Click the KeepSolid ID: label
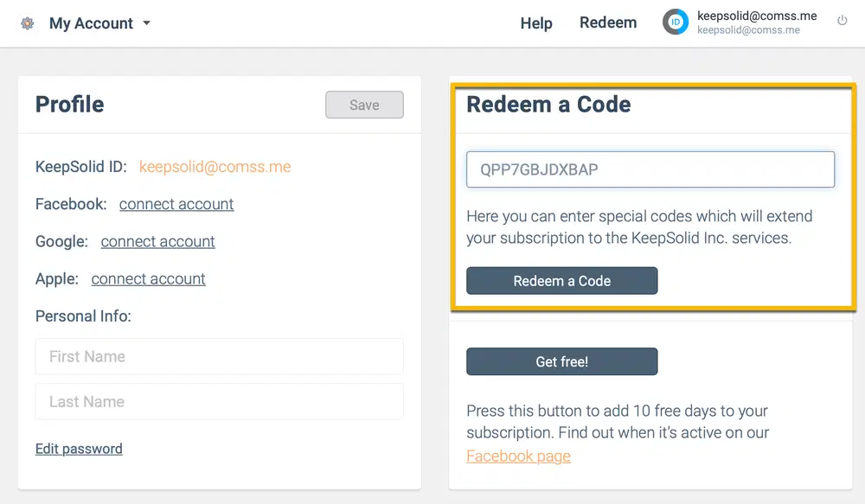The height and width of the screenshot is (504, 865). (81, 167)
